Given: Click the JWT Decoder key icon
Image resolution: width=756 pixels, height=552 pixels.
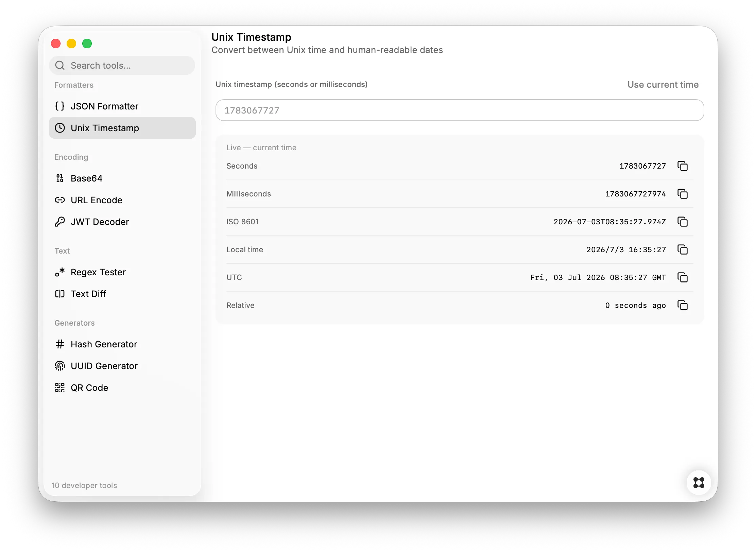Looking at the screenshot, I should click(x=60, y=222).
